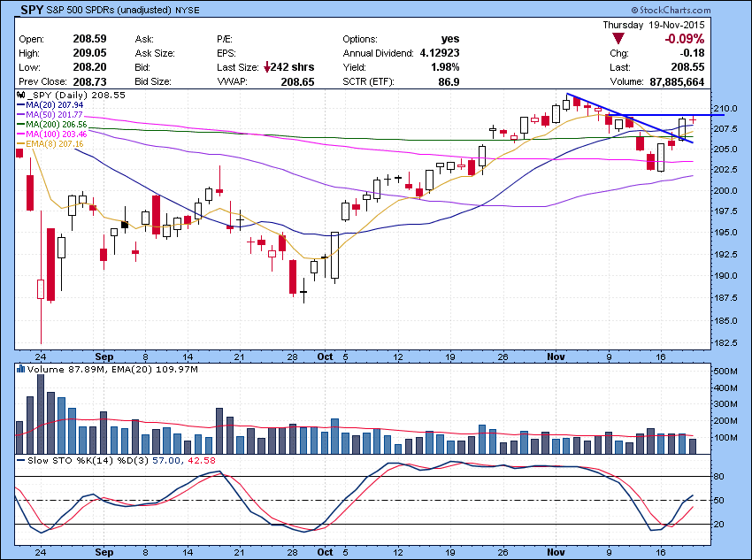
Task: Click the Options value yes
Action: (450, 39)
